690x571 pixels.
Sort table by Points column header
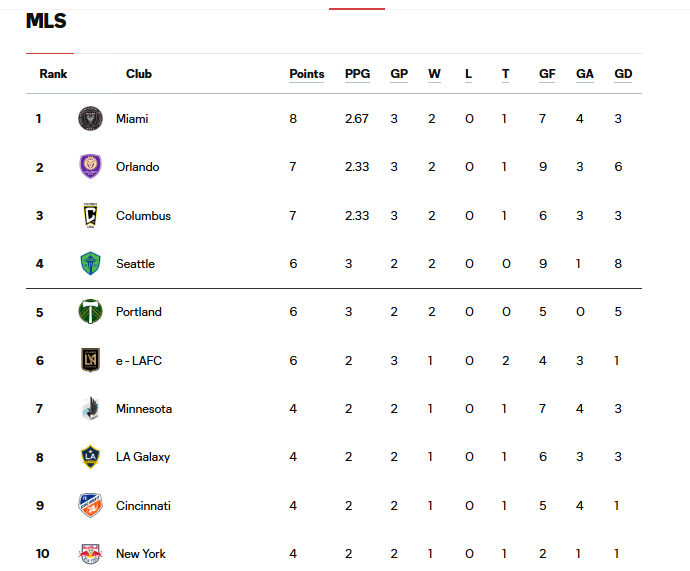[x=307, y=74]
